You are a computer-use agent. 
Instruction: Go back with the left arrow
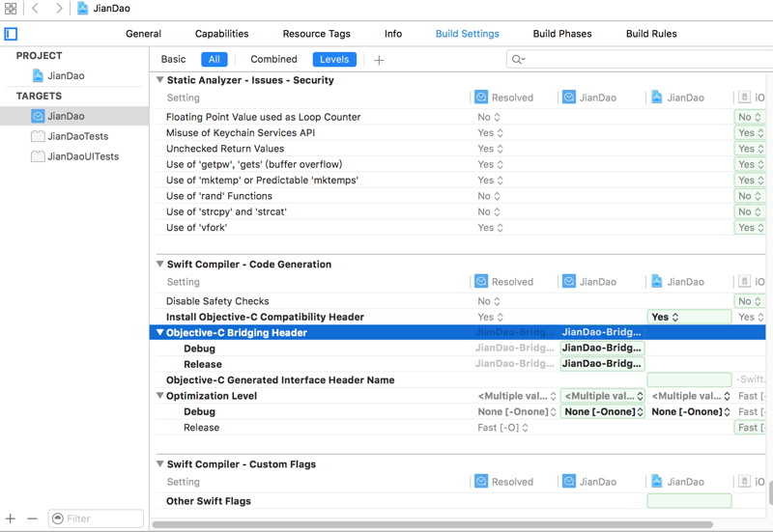point(35,9)
